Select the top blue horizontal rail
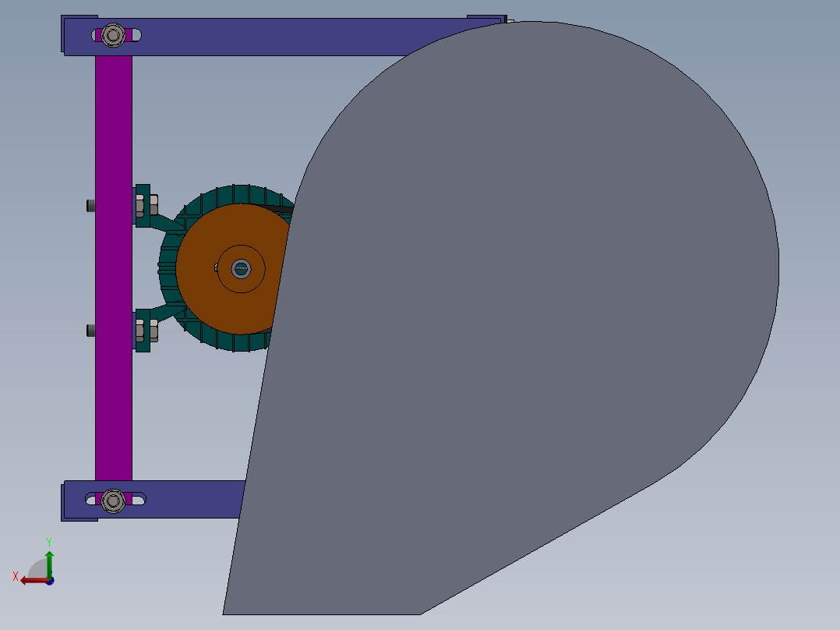Viewport: 840px width, 630px height. [268, 37]
